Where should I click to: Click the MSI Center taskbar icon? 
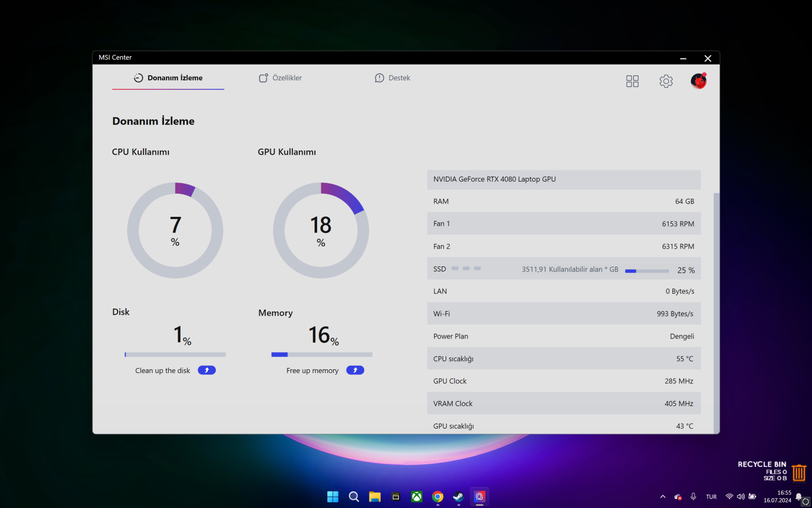[479, 497]
